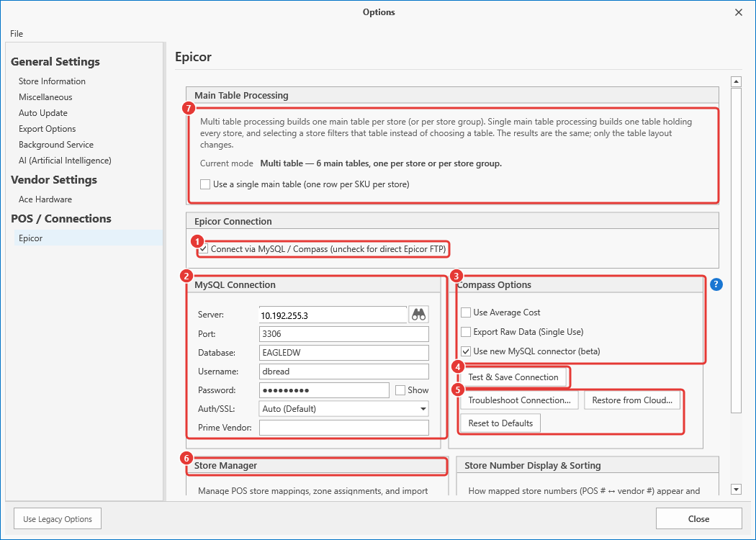This screenshot has width=756, height=540.
Task: Click the Password input field
Action: pyautogui.click(x=324, y=390)
